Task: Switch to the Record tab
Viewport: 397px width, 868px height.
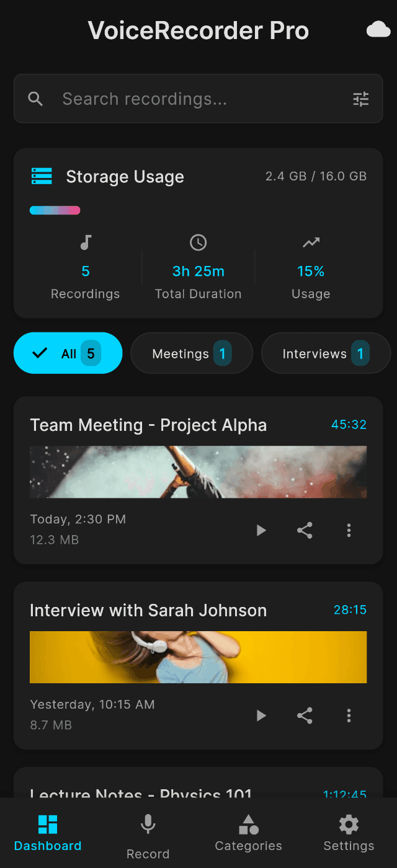Action: 148,835
